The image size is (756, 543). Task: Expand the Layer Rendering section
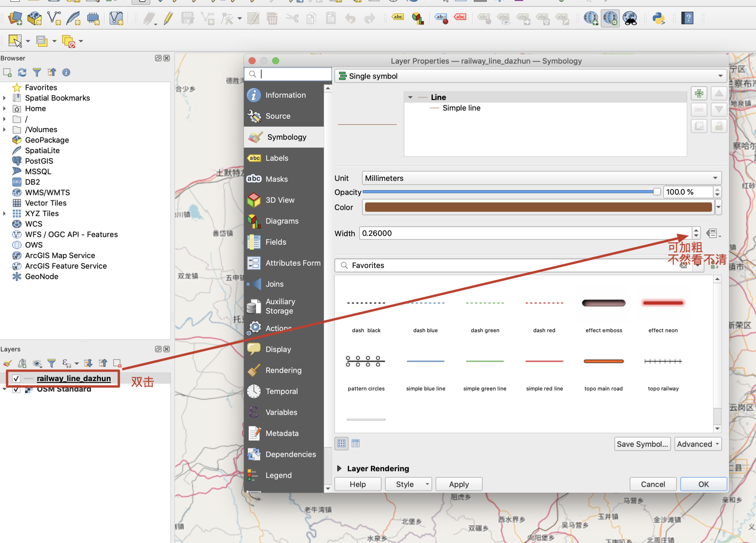tap(340, 468)
